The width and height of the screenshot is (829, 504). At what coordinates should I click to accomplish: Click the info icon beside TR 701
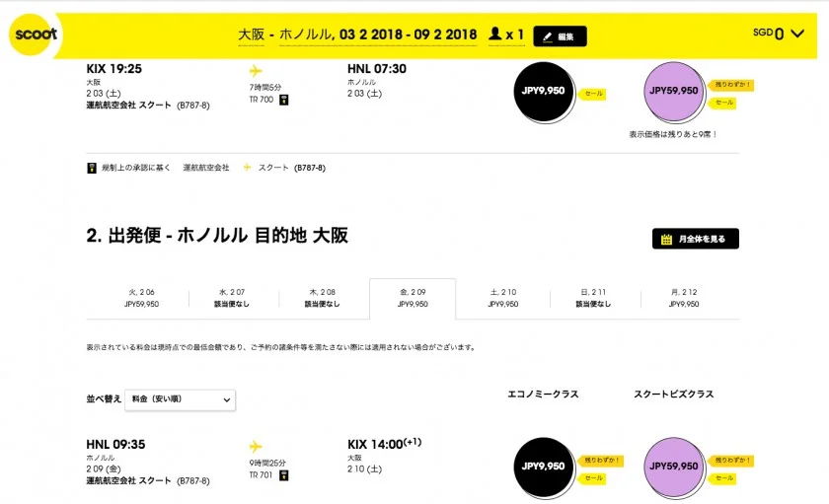284,474
